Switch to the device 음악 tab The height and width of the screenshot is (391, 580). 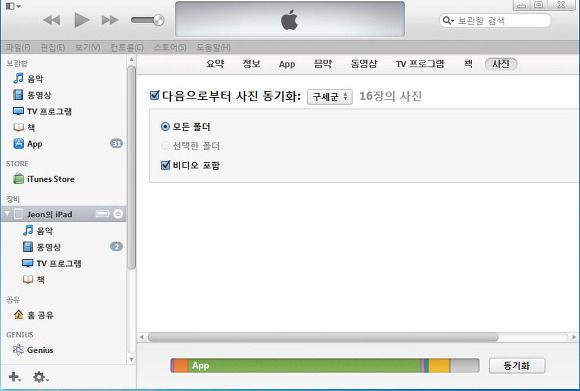[x=323, y=64]
